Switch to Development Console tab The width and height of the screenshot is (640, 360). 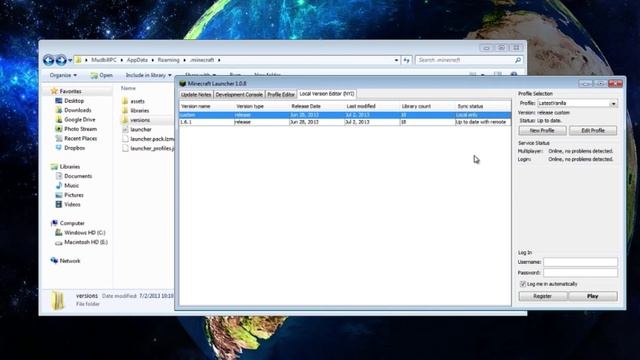(239, 94)
